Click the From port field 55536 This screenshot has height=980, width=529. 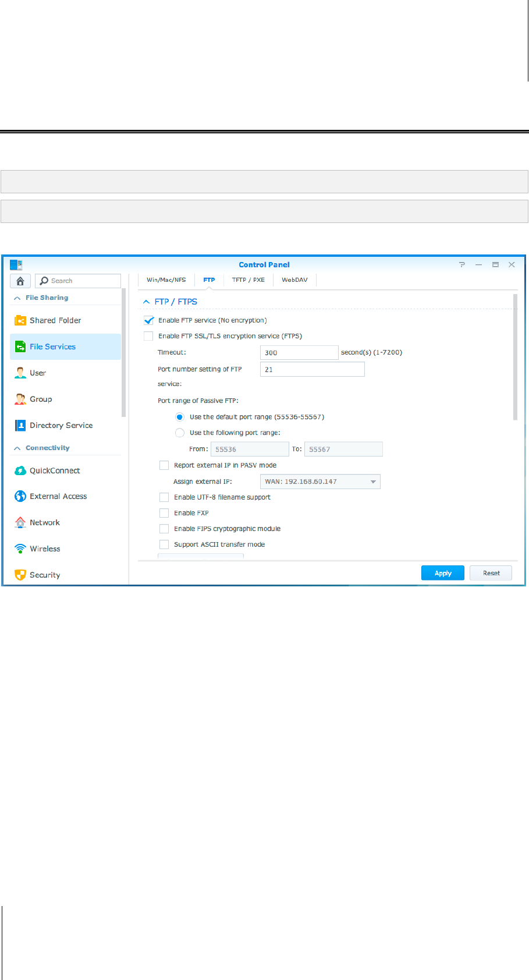(250, 449)
